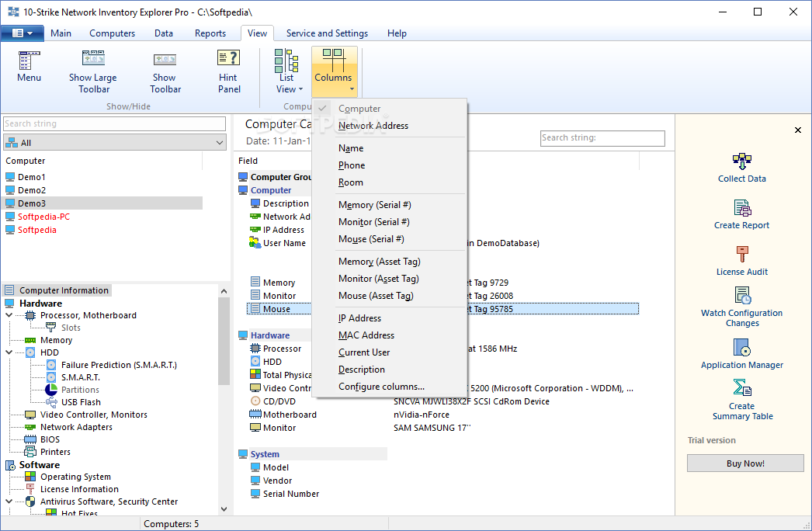Click Create Summary Table icon
The height and width of the screenshot is (531, 812).
(x=742, y=387)
